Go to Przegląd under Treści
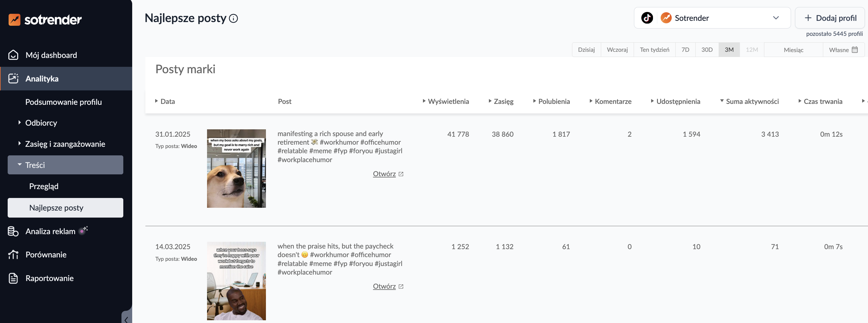Screen dimensions: 868x323 44,186
